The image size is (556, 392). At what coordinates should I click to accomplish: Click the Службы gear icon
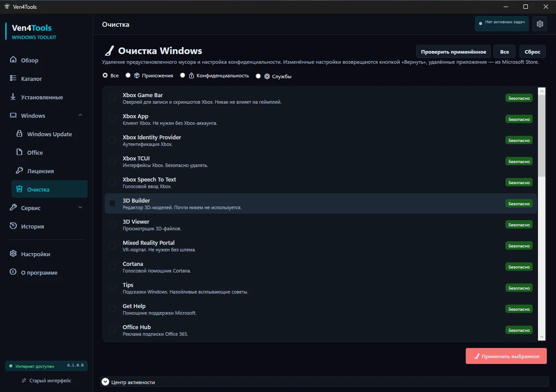tap(267, 76)
